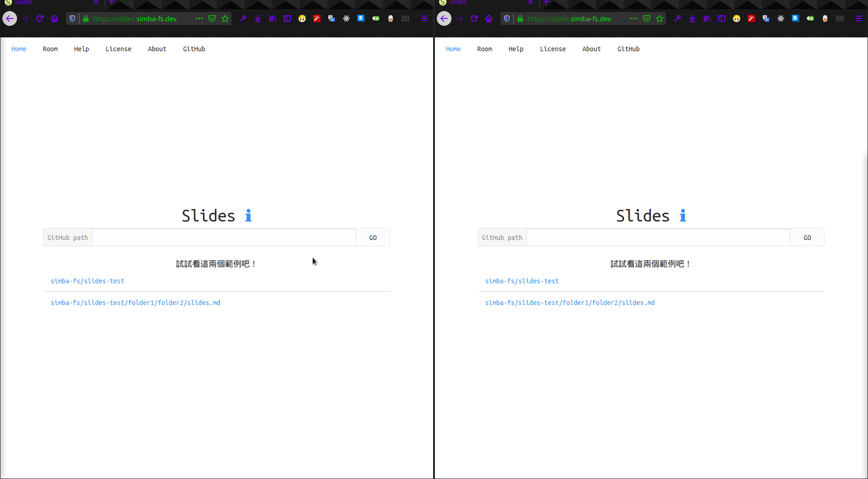Click reload icon in left browser window
This screenshot has width=868, height=479.
click(x=40, y=18)
